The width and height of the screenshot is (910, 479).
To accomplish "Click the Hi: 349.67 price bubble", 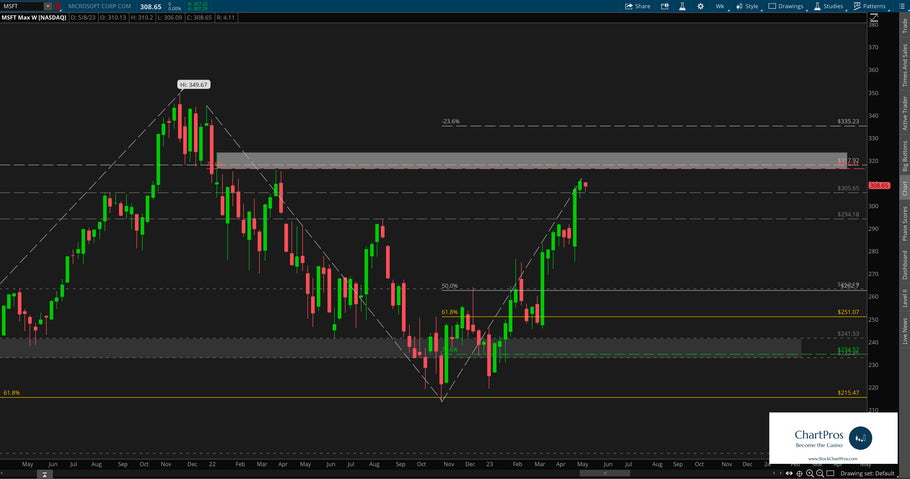I will (x=194, y=85).
